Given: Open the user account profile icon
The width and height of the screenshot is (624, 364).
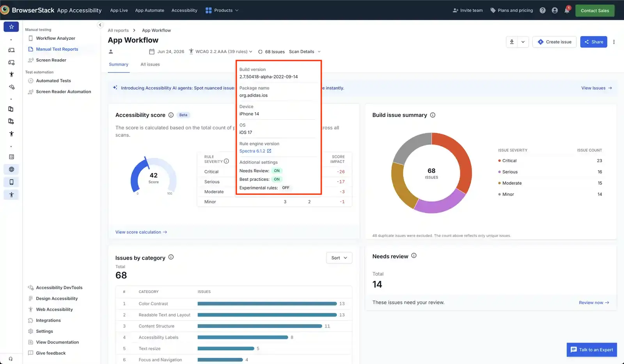Looking at the screenshot, I should [x=555, y=11].
